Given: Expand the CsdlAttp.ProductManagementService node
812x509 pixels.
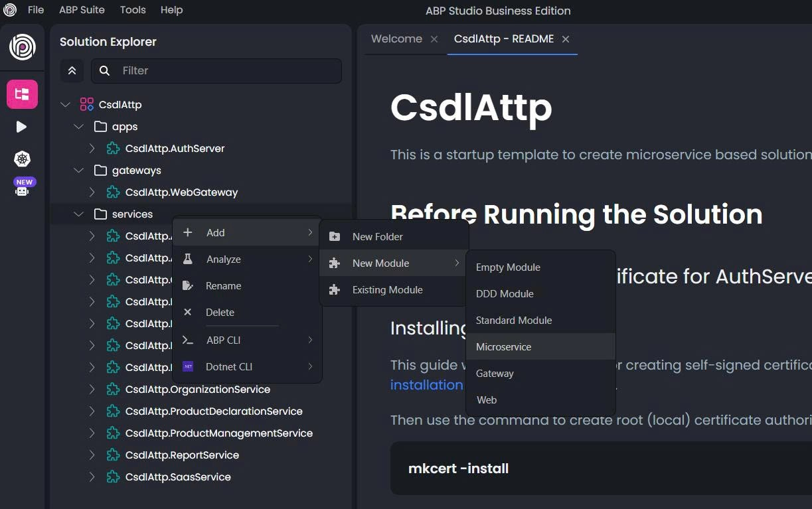Looking at the screenshot, I should point(92,433).
